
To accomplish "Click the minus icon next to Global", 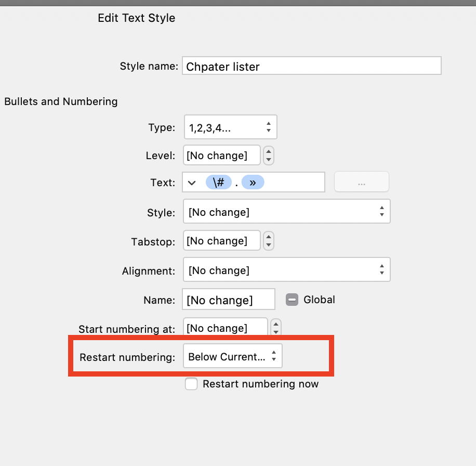I will point(292,300).
